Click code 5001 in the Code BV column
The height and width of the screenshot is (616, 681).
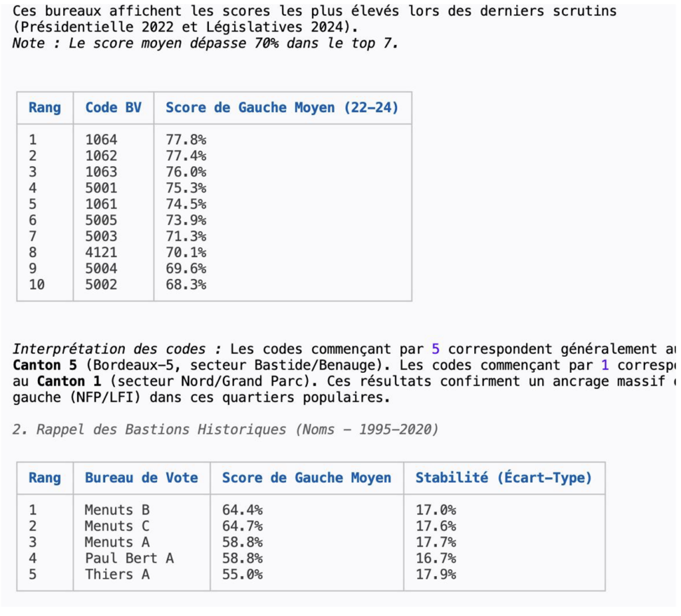pos(101,188)
